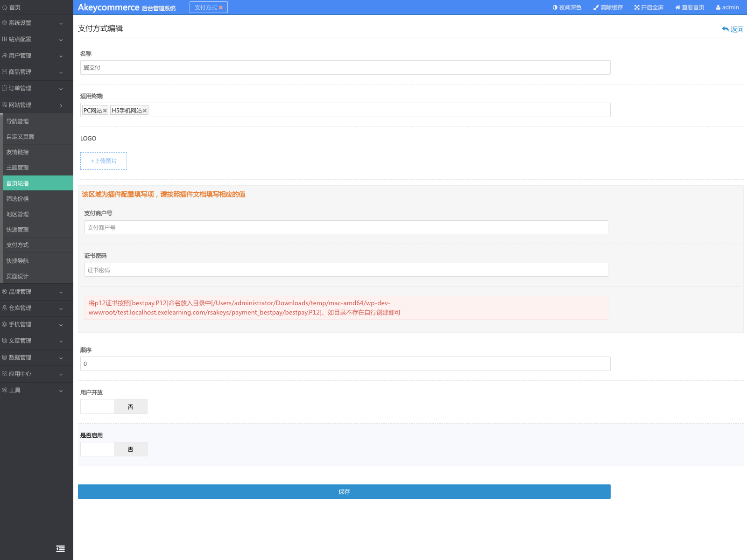
Task: Click the sidebar collapse icon at bottom
Action: [x=60, y=549]
